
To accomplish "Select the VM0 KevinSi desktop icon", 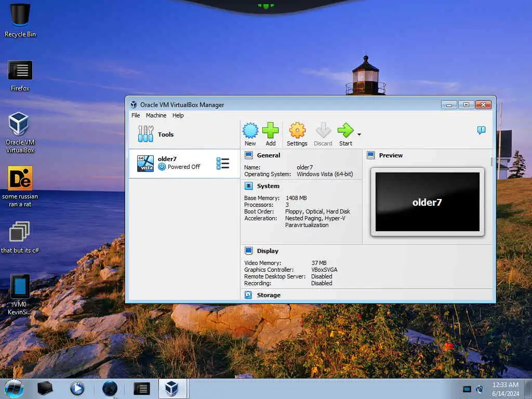I will 20,295.
